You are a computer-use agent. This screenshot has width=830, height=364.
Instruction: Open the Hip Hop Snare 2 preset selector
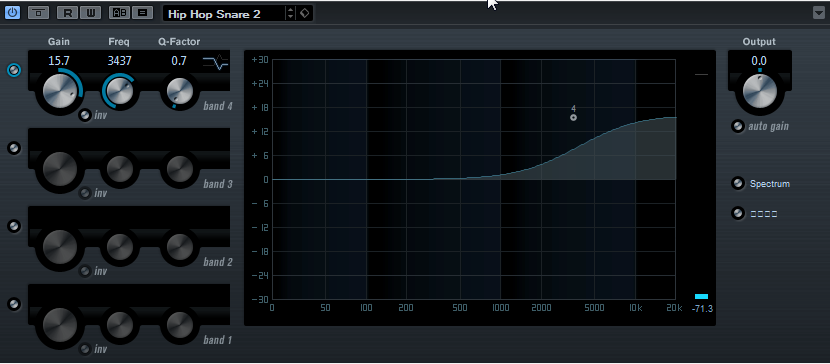pyautogui.click(x=224, y=14)
